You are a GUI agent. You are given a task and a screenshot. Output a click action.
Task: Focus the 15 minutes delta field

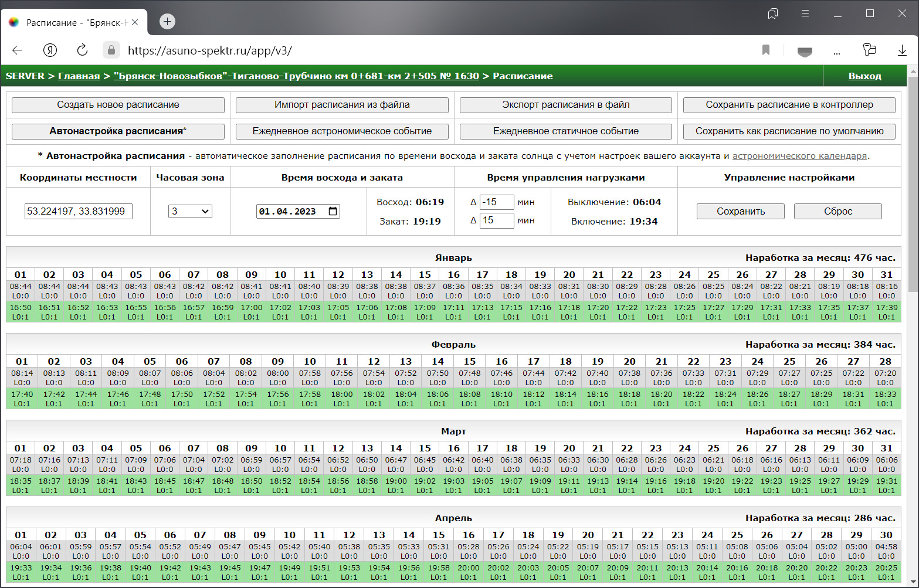coord(497,220)
